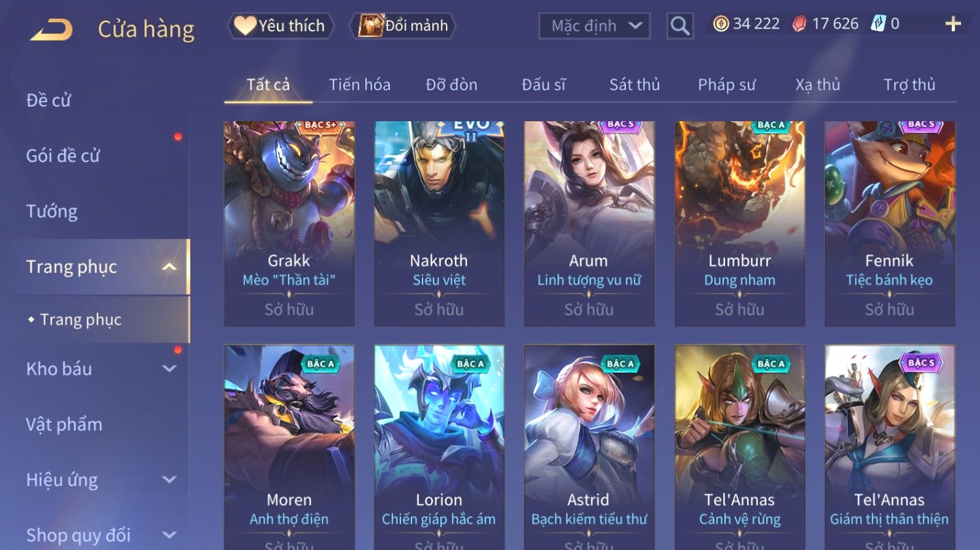The width and height of the screenshot is (980, 550).
Task: Click the Đổi mảnh chest icon
Action: [x=370, y=25]
